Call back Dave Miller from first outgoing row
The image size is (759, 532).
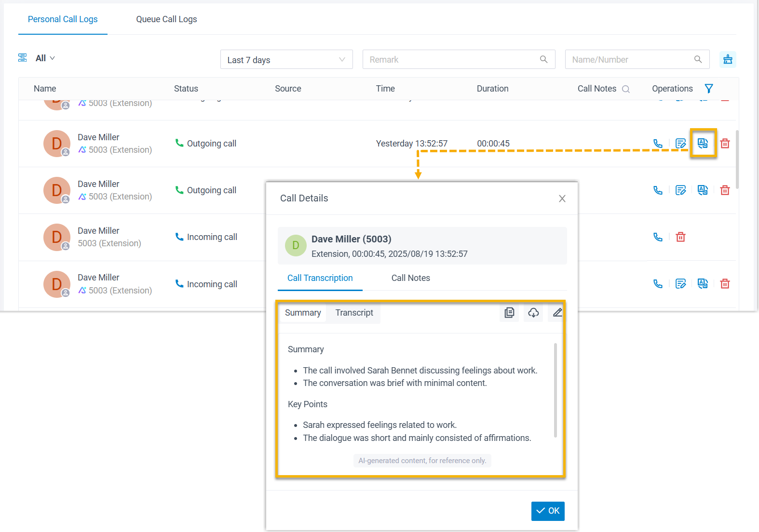tap(658, 143)
